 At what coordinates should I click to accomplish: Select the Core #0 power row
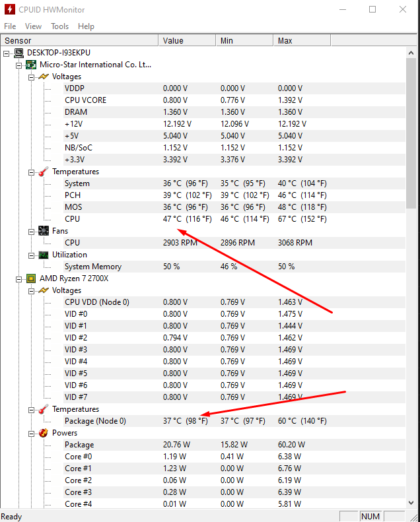click(234, 457)
